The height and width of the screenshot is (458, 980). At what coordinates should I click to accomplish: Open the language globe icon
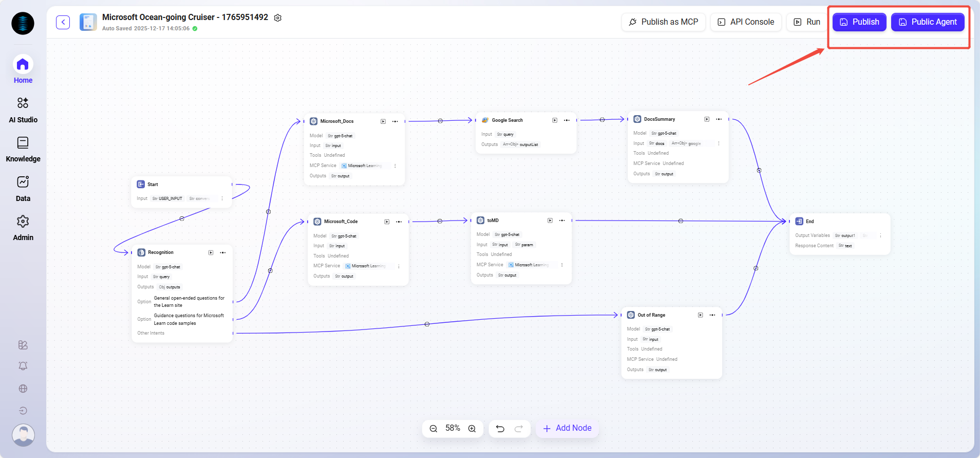point(23,389)
